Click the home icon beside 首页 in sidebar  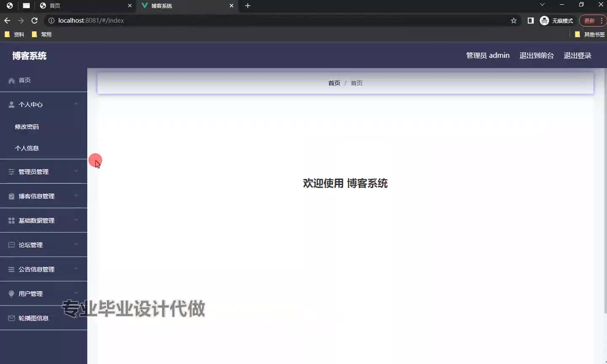point(11,80)
